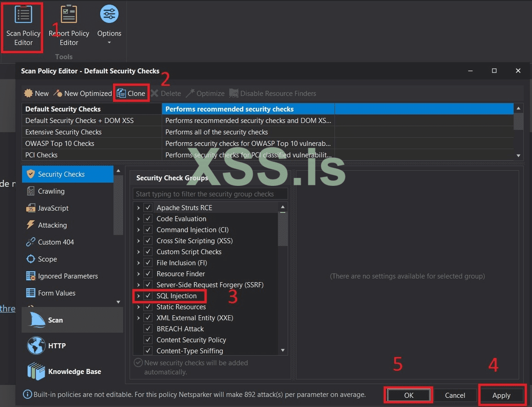Expand the XML External Entity (XXE) group
Screen dimensions: 532x407
[138, 318]
